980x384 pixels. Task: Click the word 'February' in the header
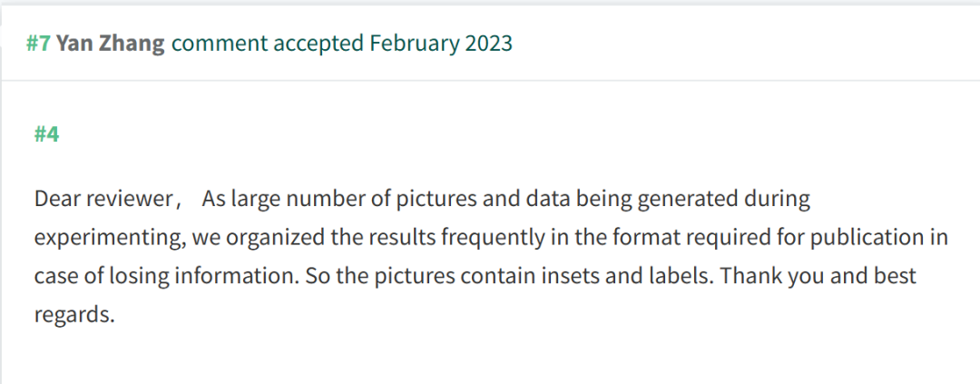click(413, 44)
